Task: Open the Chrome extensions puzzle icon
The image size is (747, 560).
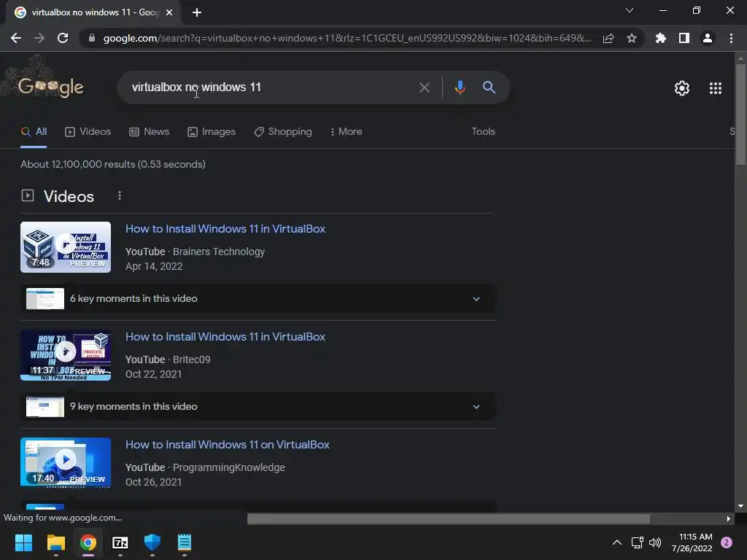Action: (660, 38)
